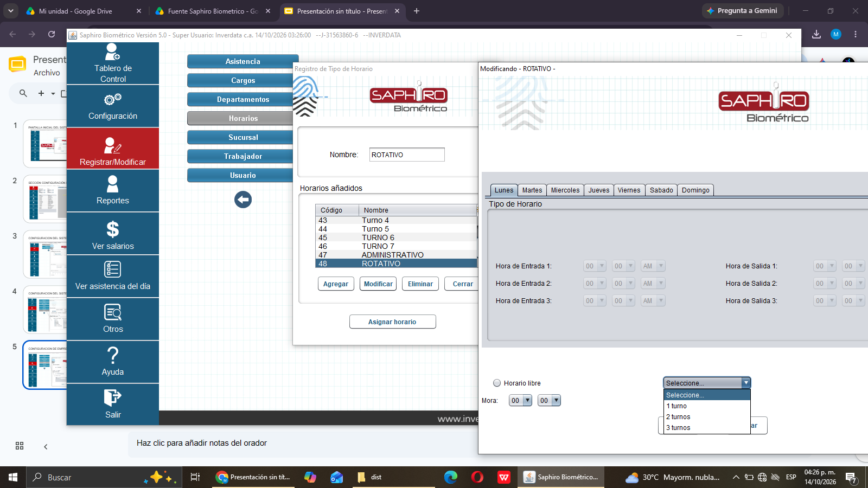Open Ver salarios dollar icon

pos(113,229)
